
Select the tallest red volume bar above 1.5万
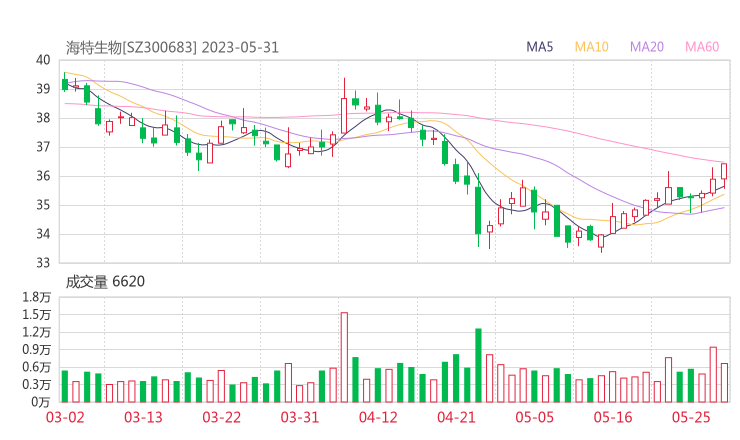[x=344, y=357]
